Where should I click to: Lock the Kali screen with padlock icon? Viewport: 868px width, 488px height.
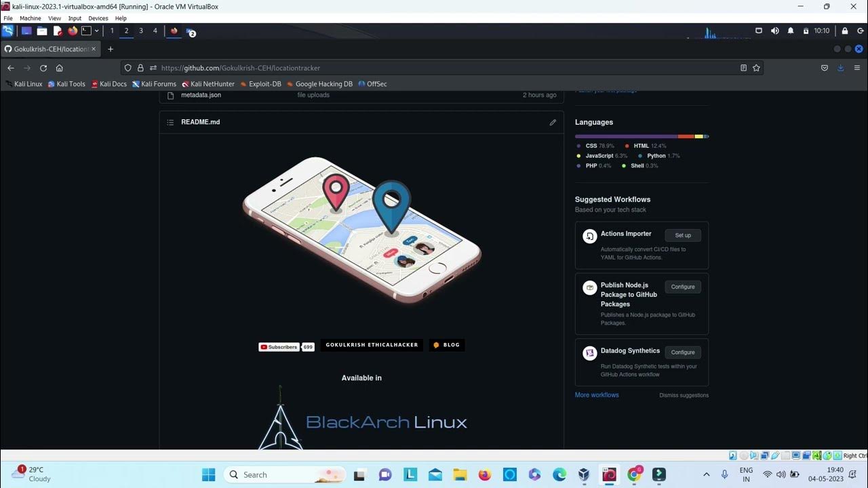point(845,31)
